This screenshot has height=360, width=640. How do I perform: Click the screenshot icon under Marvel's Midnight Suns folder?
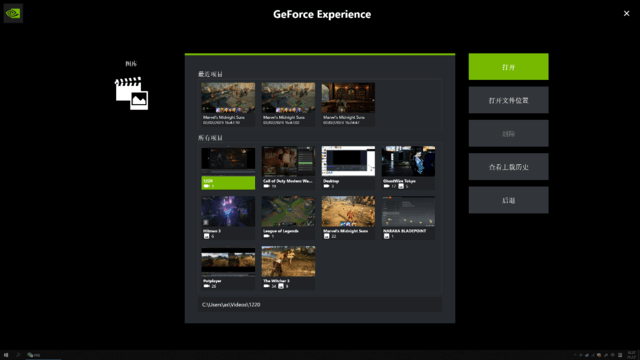[x=327, y=236]
